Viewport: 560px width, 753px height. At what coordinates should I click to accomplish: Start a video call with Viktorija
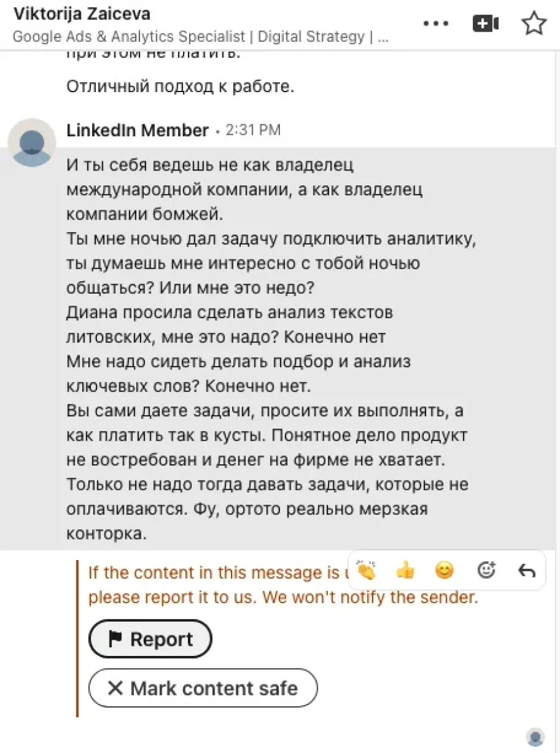pyautogui.click(x=485, y=24)
